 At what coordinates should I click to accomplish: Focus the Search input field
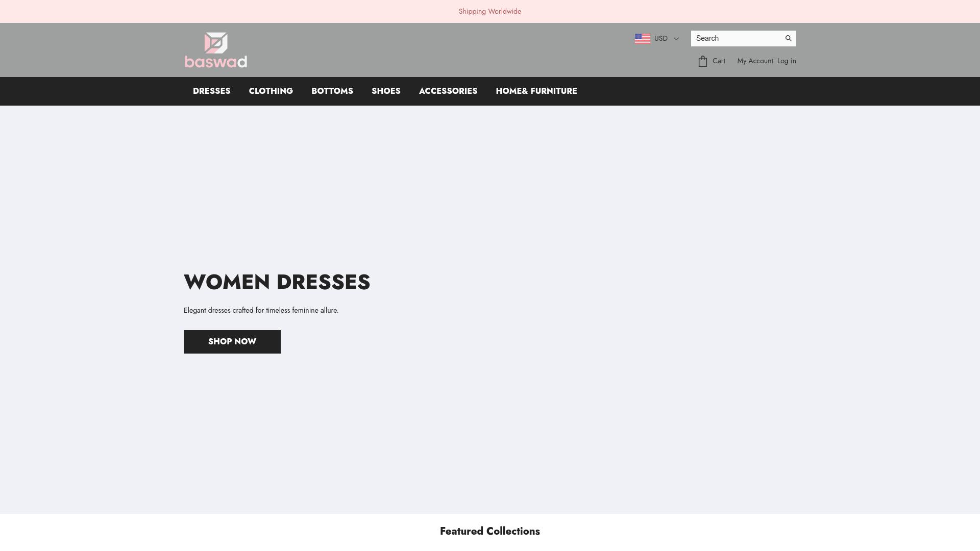[x=735, y=38]
